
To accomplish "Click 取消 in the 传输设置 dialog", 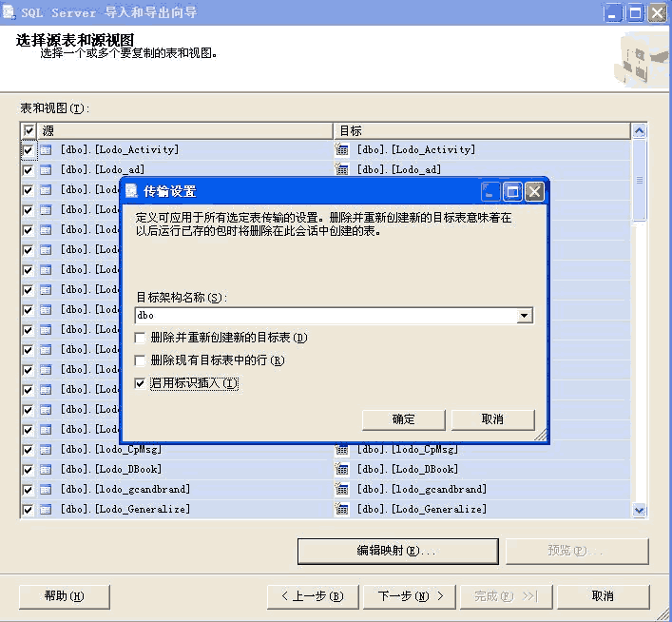I will coord(492,419).
